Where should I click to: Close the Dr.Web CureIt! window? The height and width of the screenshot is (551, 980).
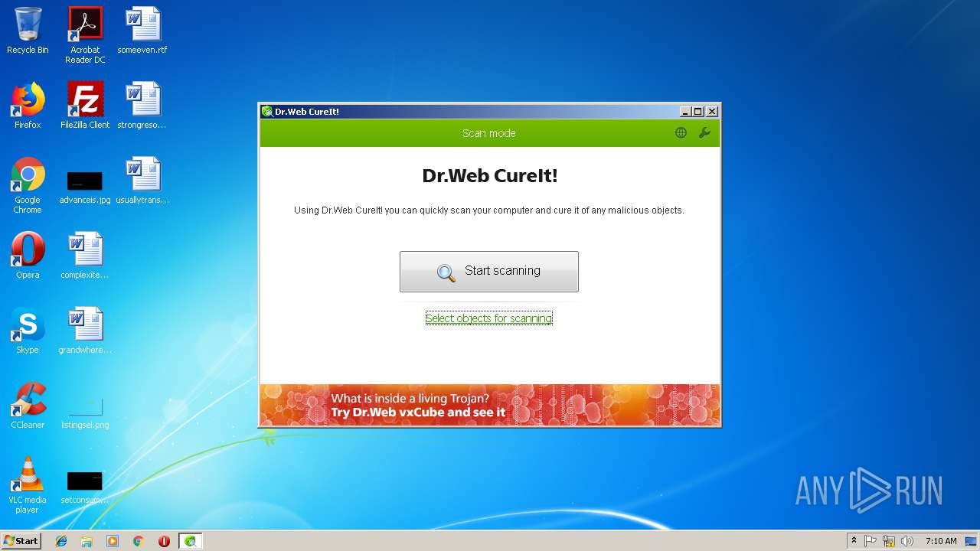tap(711, 111)
